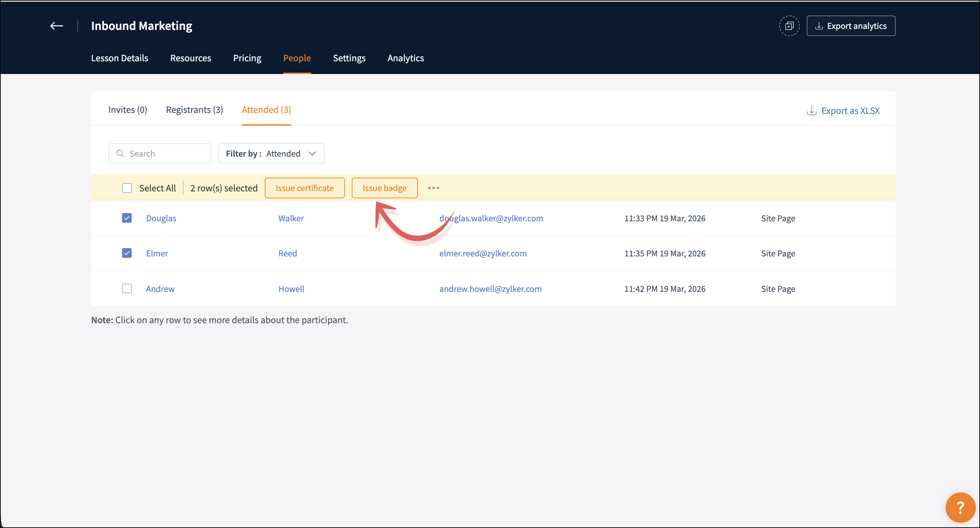Switch to the Registrants (3) tab

tap(194, 110)
